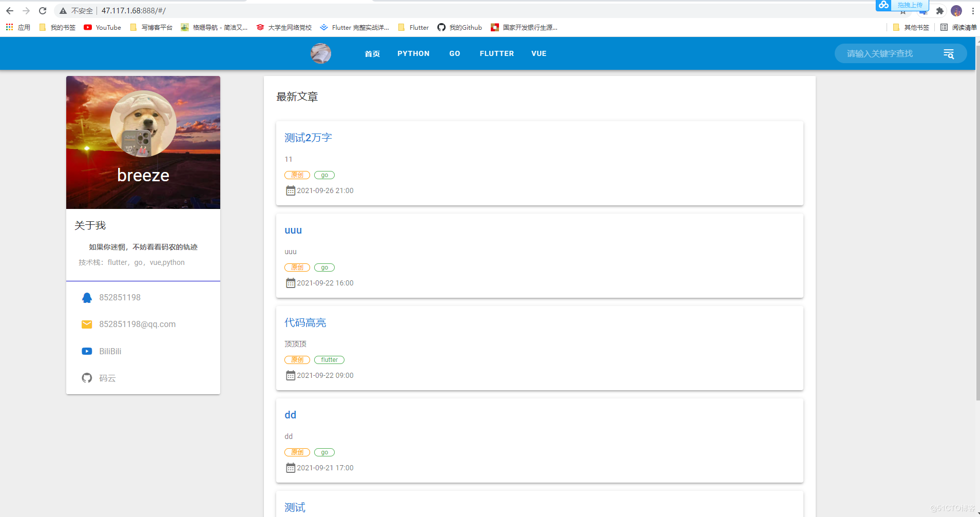
Task: Click the go tag on 测试2万字
Action: 324,175
